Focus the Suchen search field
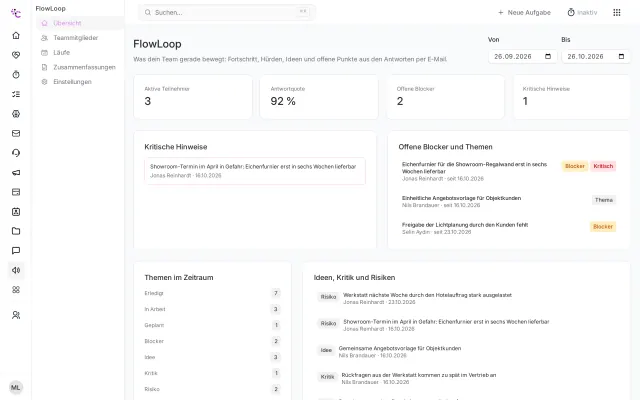The width and height of the screenshot is (640, 400). (227, 13)
